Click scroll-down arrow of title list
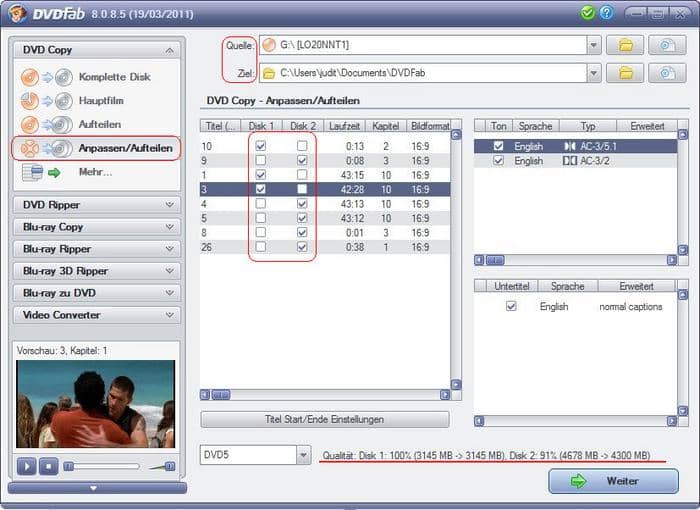Screen dimensions: 700x510 coord(456,385)
